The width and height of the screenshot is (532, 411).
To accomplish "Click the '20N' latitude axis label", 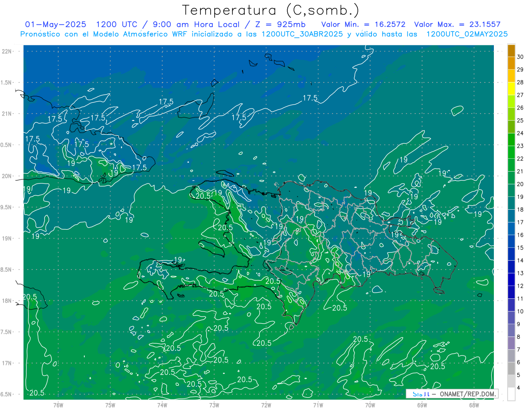I will [x=7, y=176].
